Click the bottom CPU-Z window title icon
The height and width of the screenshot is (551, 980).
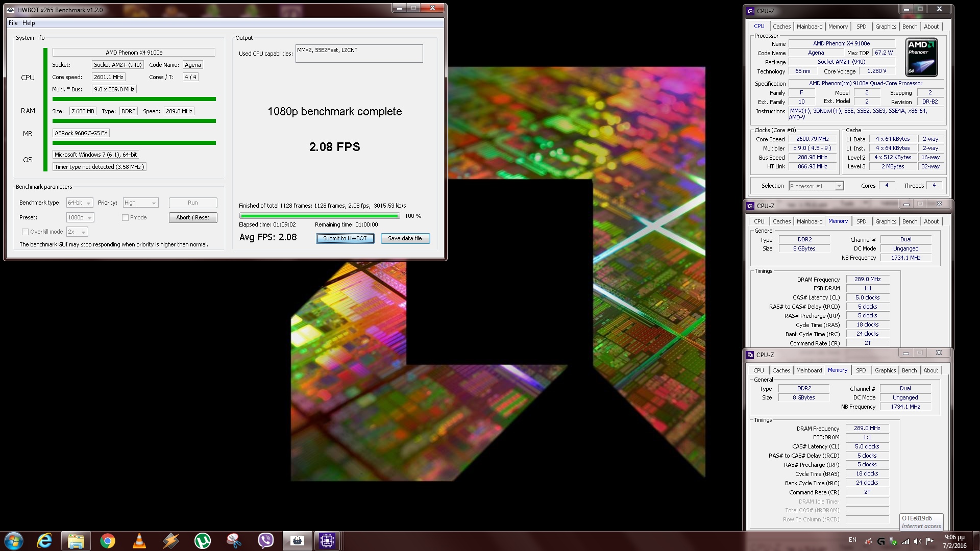750,355
